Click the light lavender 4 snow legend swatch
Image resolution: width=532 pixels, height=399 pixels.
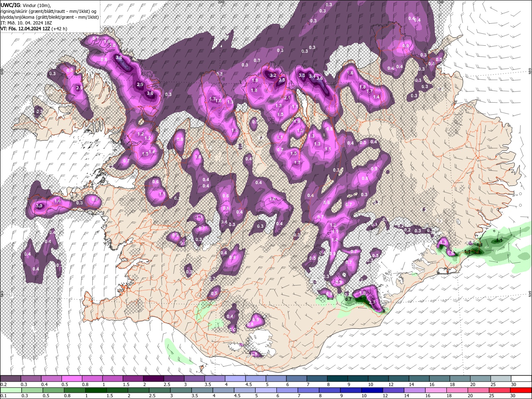tap(234, 379)
